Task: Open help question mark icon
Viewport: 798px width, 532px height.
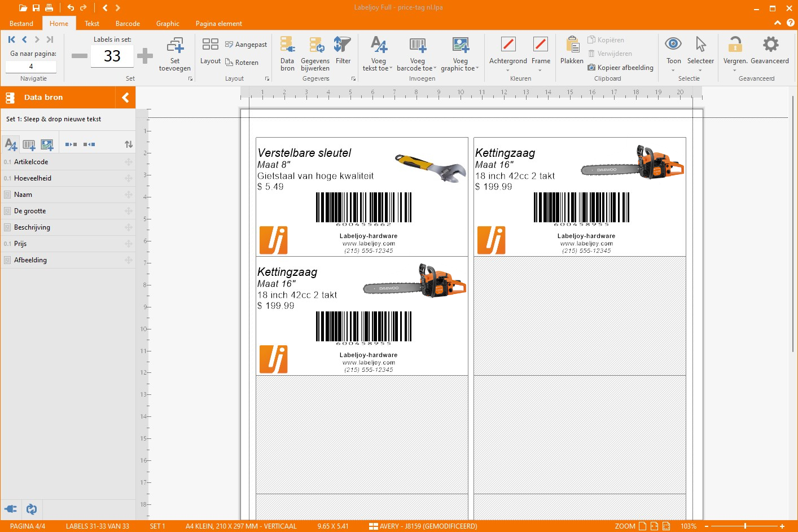Action: [790, 23]
